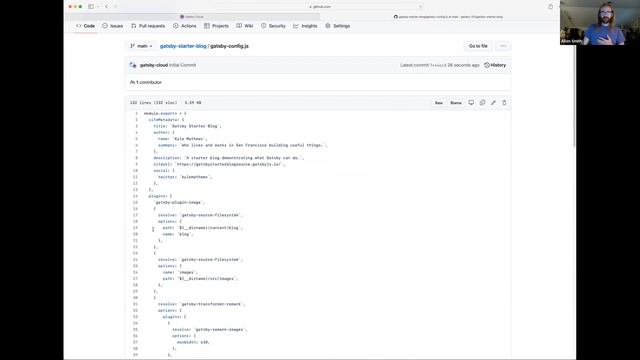
Task: Select line number 1
Action: coord(136,113)
